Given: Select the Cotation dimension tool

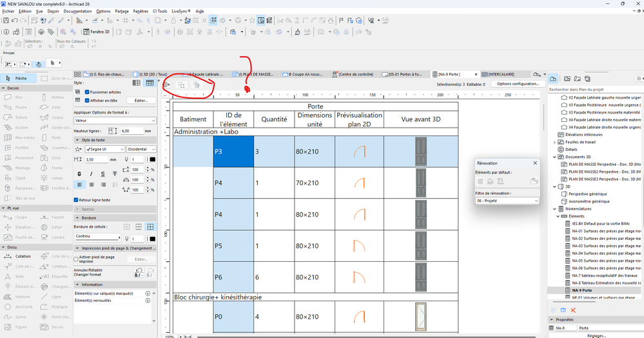Looking at the screenshot, I should [x=22, y=256].
